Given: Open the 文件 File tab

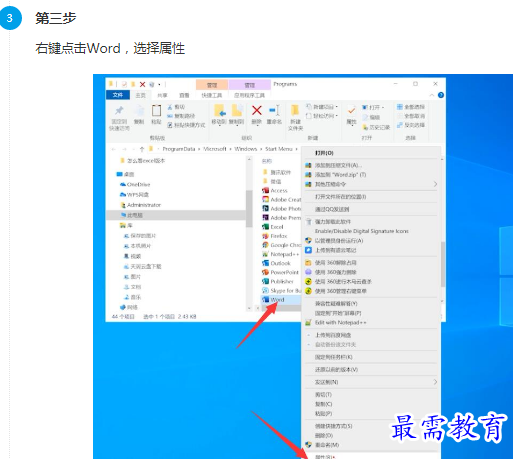Looking at the screenshot, I should pyautogui.click(x=118, y=95).
